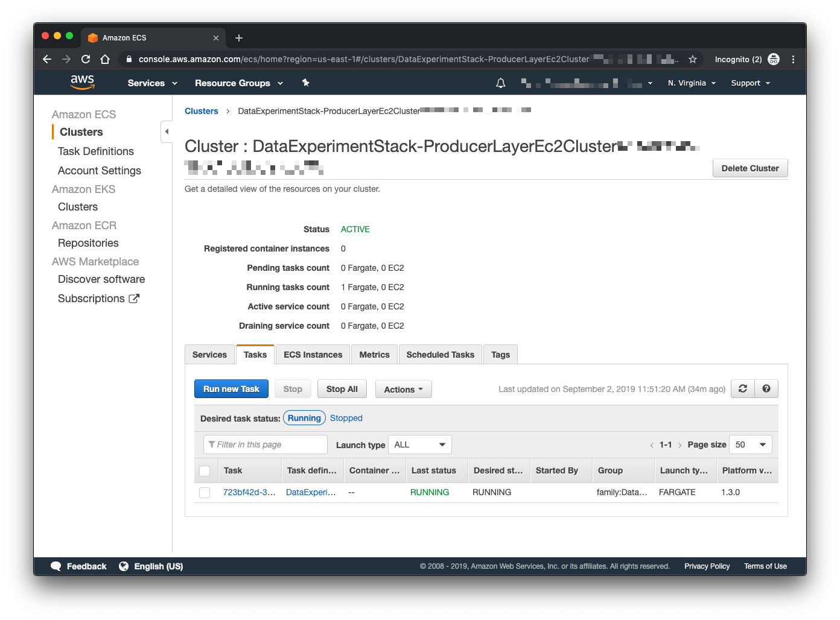This screenshot has height=620, width=840.
Task: Open the Support dropdown menu
Action: point(751,83)
